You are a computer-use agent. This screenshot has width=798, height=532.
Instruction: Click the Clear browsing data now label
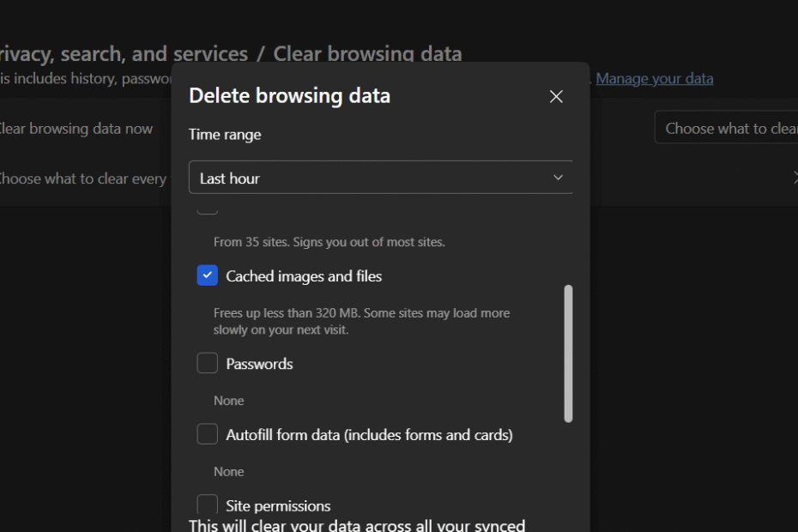(x=76, y=127)
